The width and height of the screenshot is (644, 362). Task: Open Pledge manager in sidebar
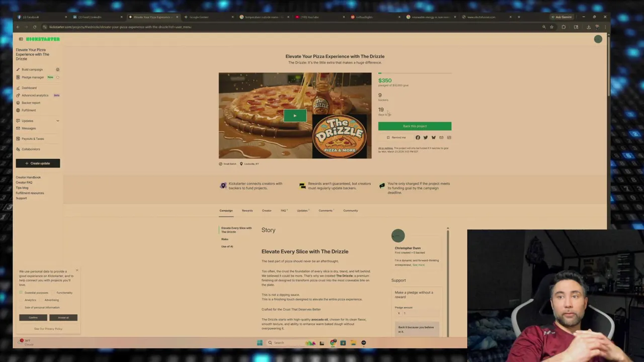point(33,77)
